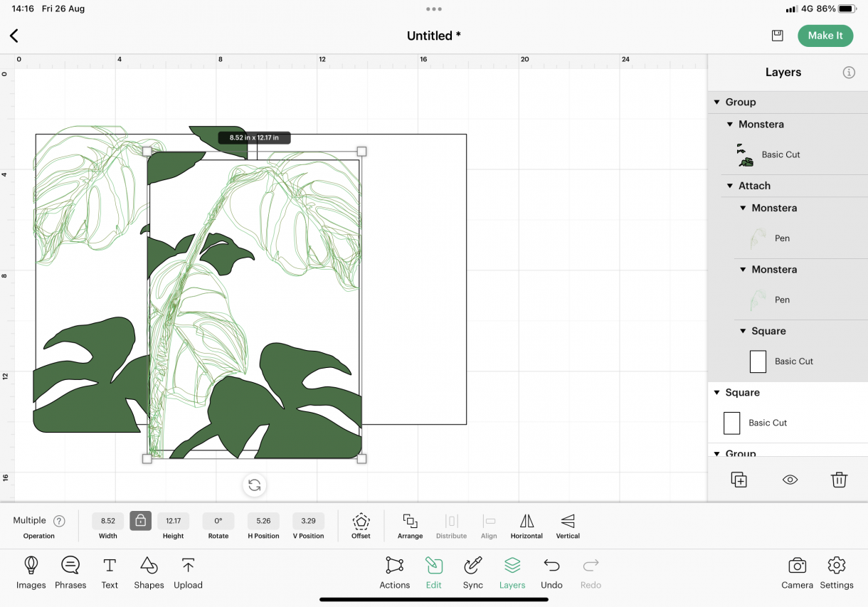Collapse the Monstera directly above Square
The height and width of the screenshot is (607, 868).
(743, 270)
